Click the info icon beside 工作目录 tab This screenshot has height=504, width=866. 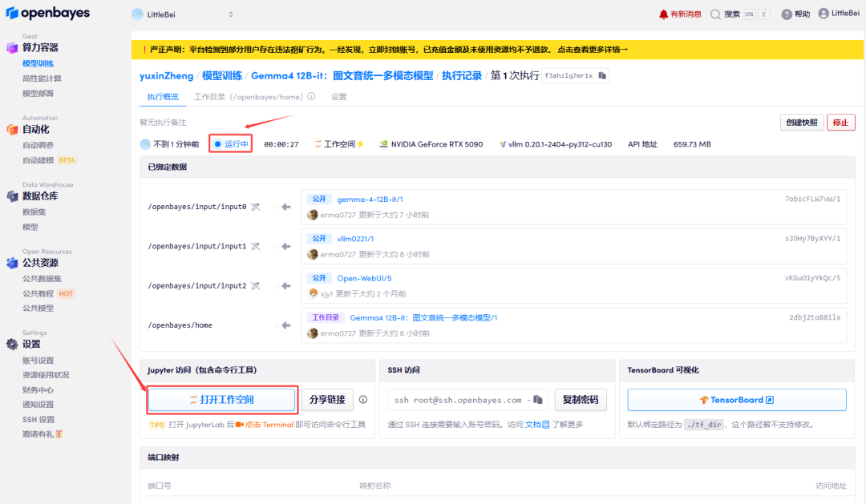click(x=311, y=97)
